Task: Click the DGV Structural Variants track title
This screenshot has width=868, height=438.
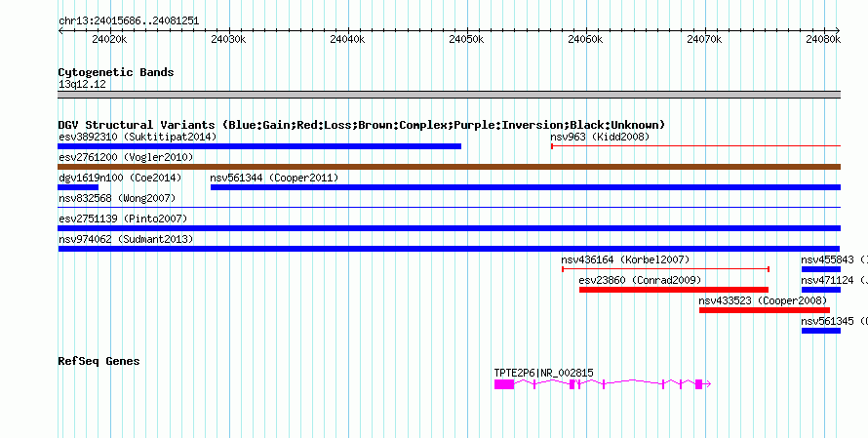Action: [x=362, y=125]
